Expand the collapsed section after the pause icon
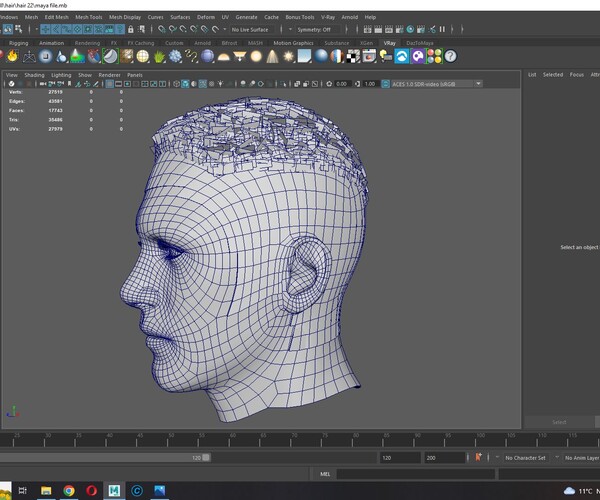The width and height of the screenshot is (600, 500). pyautogui.click(x=452, y=29)
